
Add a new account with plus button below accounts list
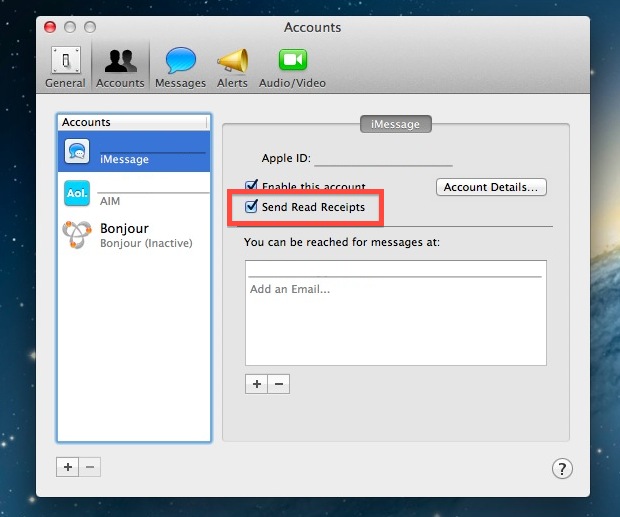[68, 467]
